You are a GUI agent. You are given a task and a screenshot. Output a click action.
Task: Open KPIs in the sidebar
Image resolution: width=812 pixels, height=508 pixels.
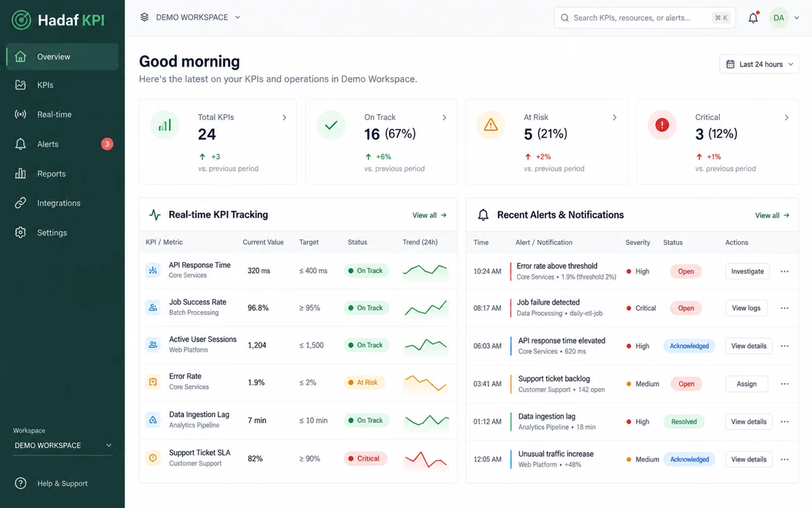point(62,85)
